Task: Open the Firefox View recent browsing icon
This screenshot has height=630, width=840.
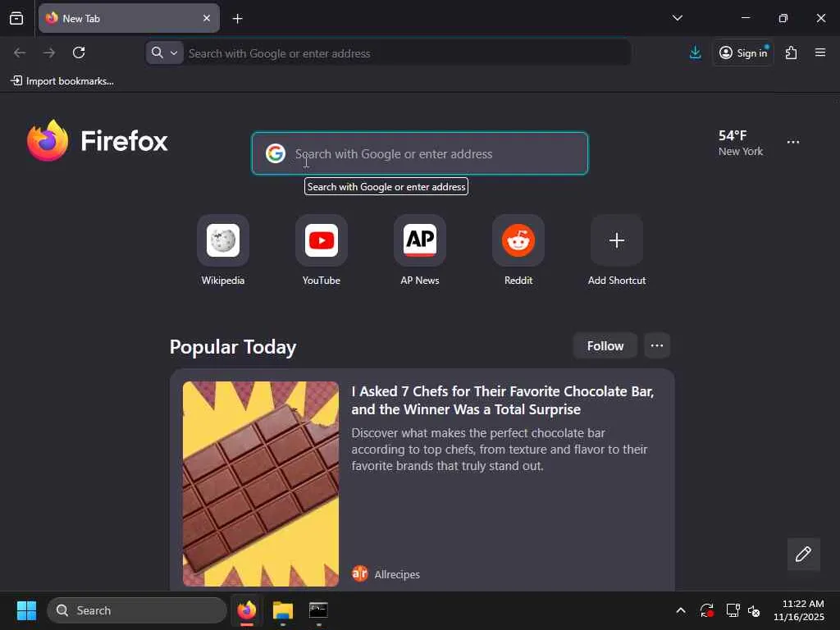Action: point(16,18)
